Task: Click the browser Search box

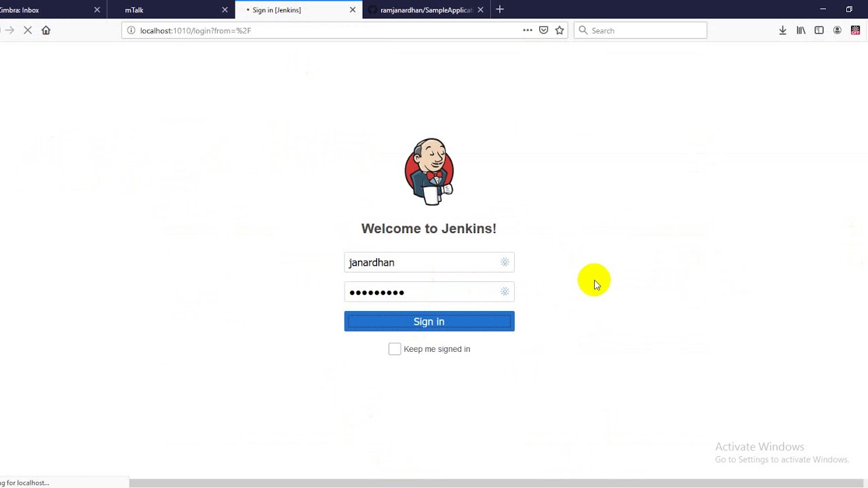Action: point(640,30)
